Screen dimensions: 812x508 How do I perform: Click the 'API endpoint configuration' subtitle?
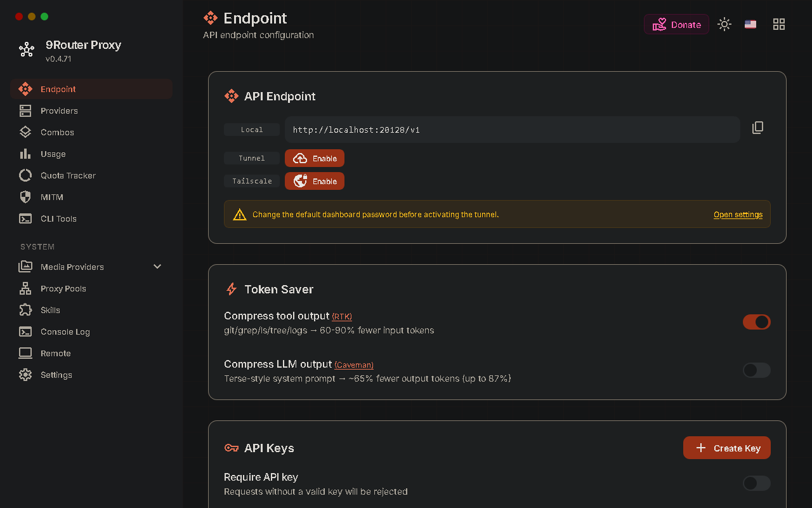coord(258,35)
